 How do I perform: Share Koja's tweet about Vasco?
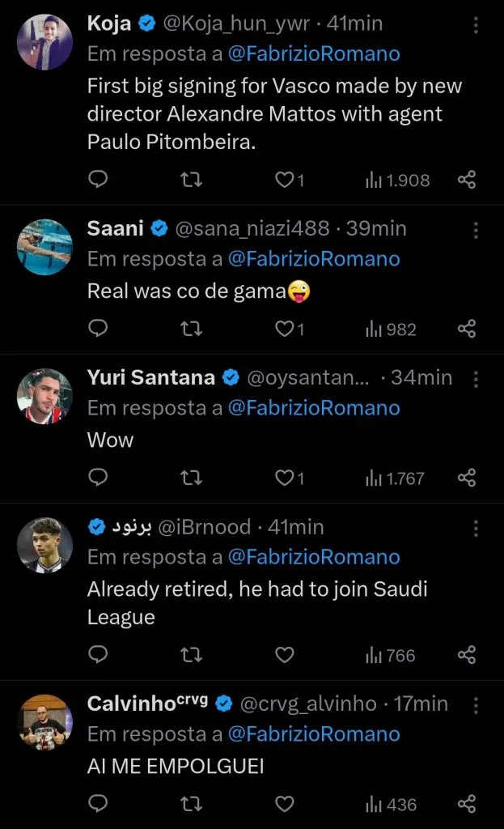tap(467, 180)
